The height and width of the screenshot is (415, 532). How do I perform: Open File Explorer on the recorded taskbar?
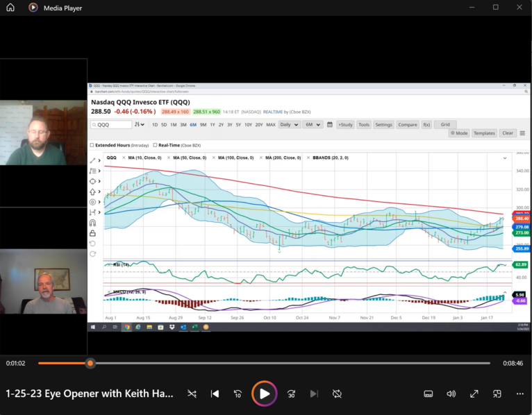pos(149,327)
